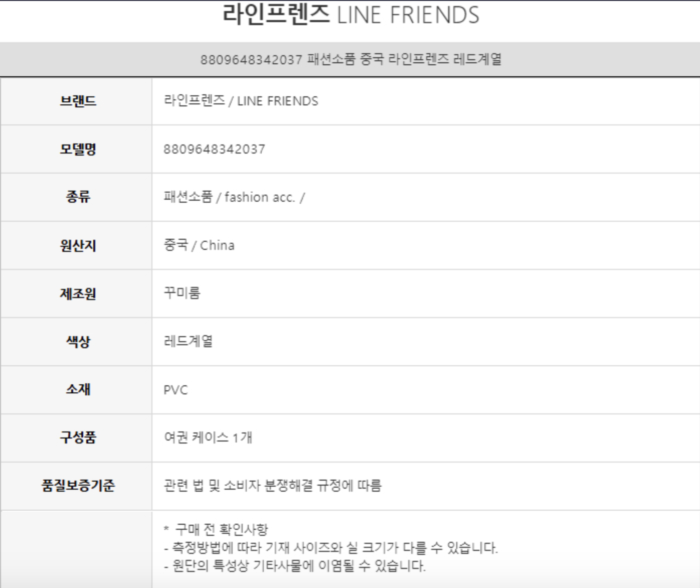Select the 원산지 row label
The image size is (700, 588).
[78, 245]
